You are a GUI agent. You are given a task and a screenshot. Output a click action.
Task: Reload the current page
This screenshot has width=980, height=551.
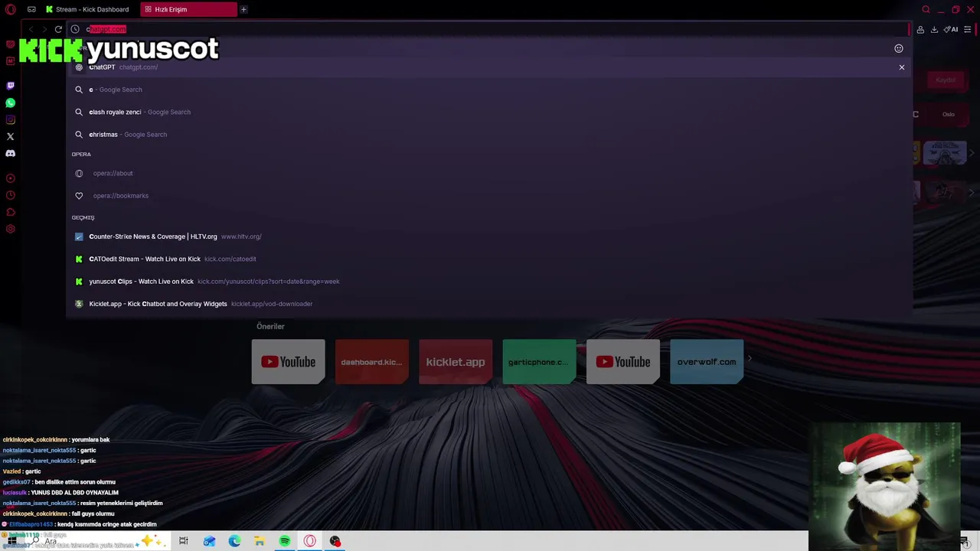tap(58, 29)
